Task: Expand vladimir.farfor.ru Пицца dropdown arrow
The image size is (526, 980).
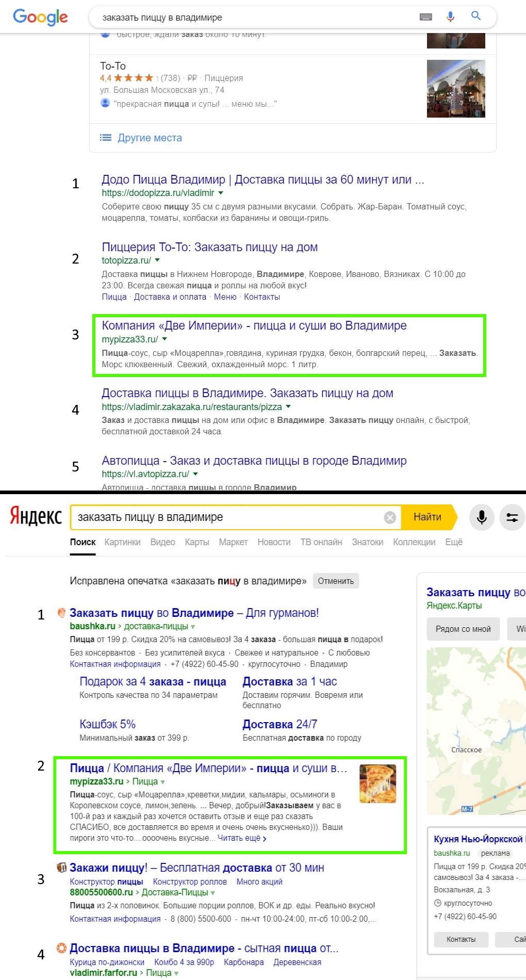Action: [x=176, y=973]
